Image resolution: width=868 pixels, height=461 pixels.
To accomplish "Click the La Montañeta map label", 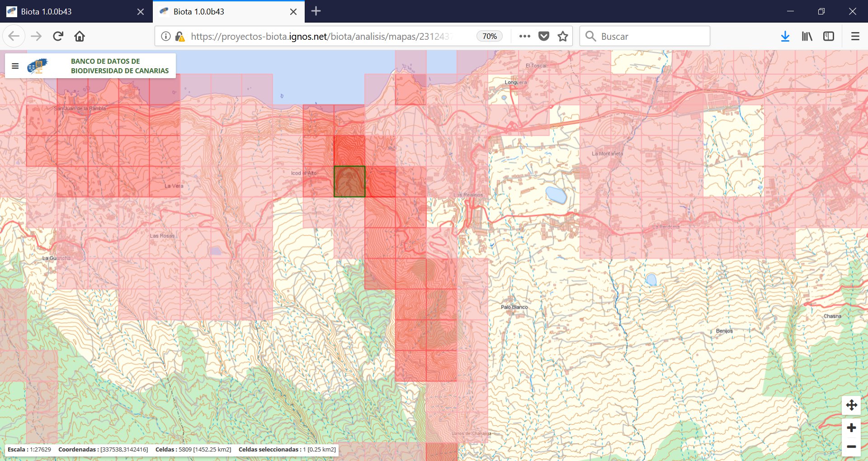I will point(607,154).
